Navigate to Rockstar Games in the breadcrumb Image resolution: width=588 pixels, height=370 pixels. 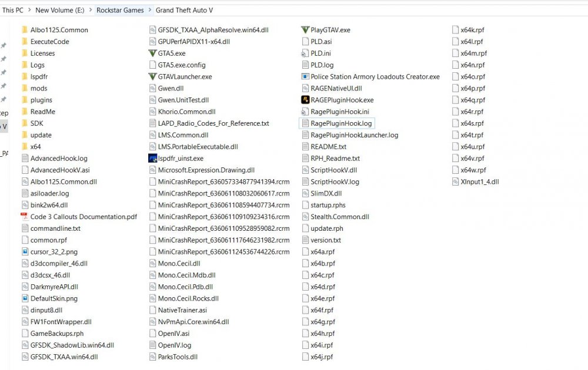click(120, 10)
